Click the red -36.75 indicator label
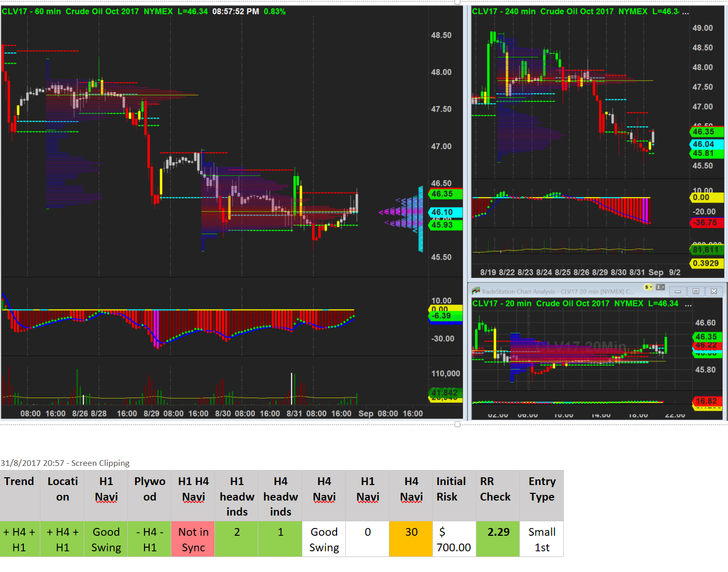728x572 pixels. [x=707, y=223]
